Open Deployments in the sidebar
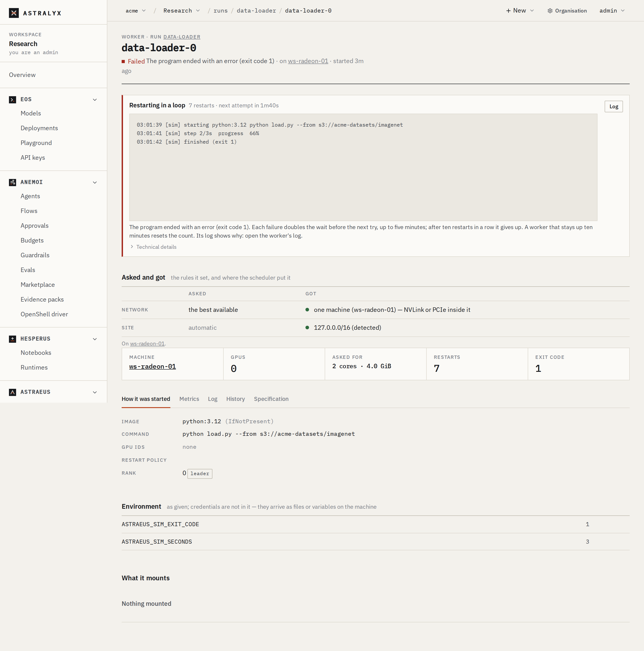 (x=39, y=128)
